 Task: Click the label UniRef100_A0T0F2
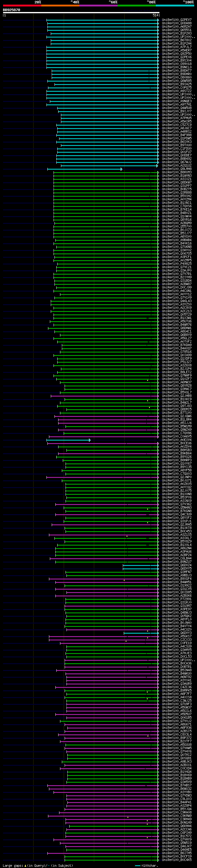(177, 342)
